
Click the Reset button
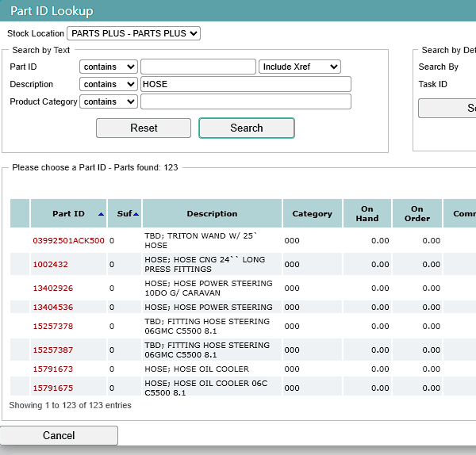[144, 128]
